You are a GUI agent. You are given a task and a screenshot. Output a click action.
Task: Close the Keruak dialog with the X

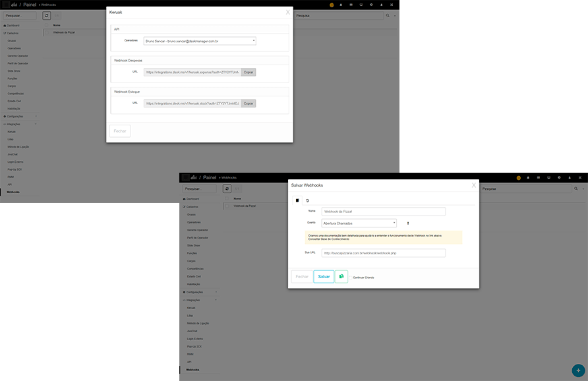point(287,12)
